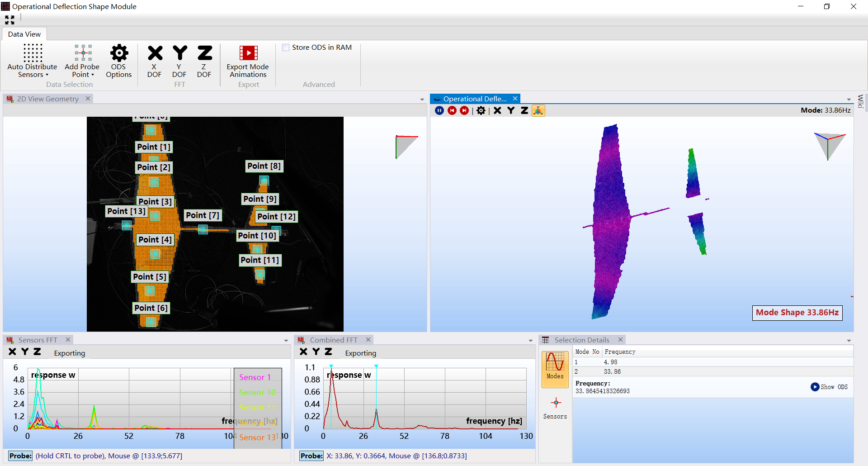Click Sensor 10 legend entry
This screenshot has height=466, width=868.
pyautogui.click(x=258, y=392)
